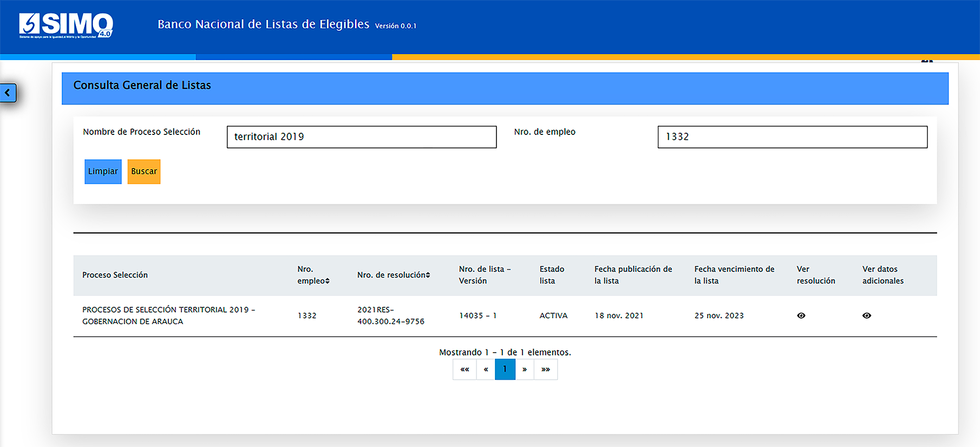Select Proceso Selección column header
Viewport: 980px width, 447px height.
coord(115,275)
